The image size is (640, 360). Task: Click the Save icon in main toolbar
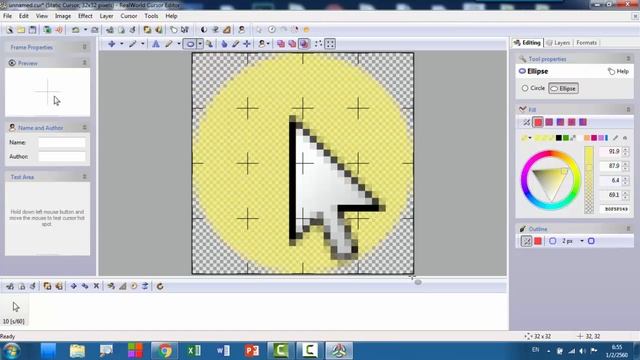coord(32,30)
